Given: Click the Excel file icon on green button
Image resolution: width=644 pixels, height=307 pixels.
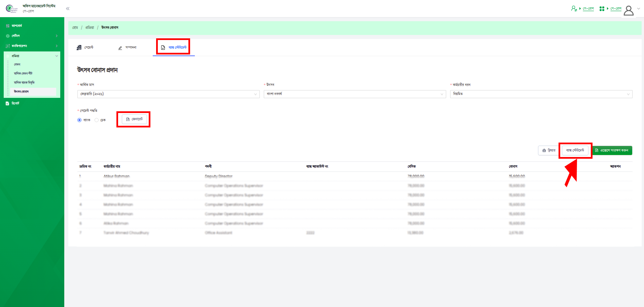Looking at the screenshot, I should click(x=597, y=151).
